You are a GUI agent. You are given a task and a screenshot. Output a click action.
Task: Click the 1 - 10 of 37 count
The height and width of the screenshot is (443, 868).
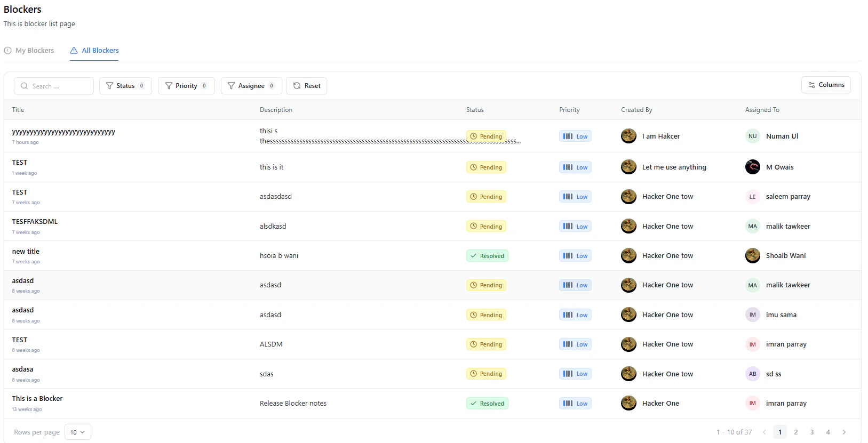point(734,432)
